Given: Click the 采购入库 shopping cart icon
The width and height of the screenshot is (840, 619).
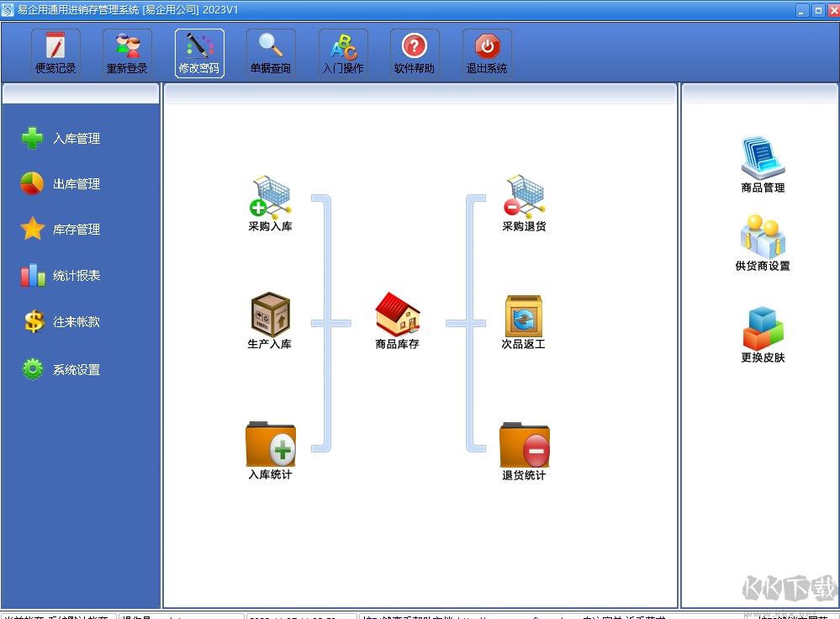Looking at the screenshot, I should pos(270,204).
